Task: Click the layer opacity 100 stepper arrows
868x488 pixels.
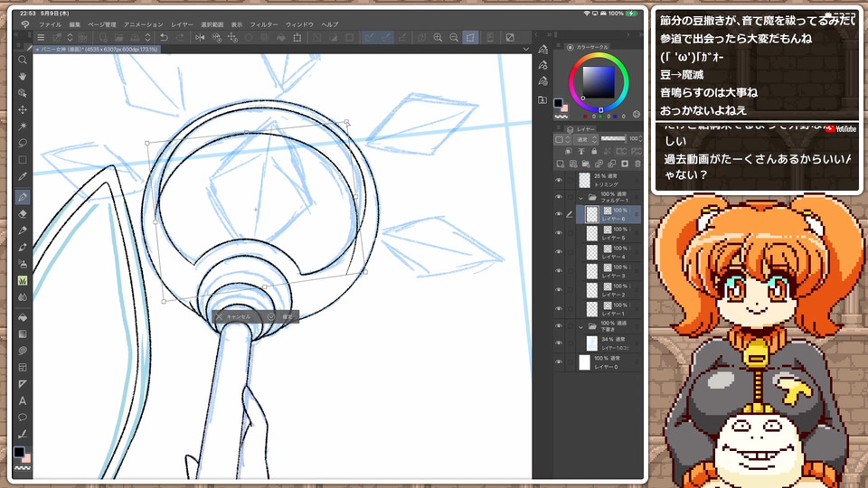Action: click(x=640, y=138)
